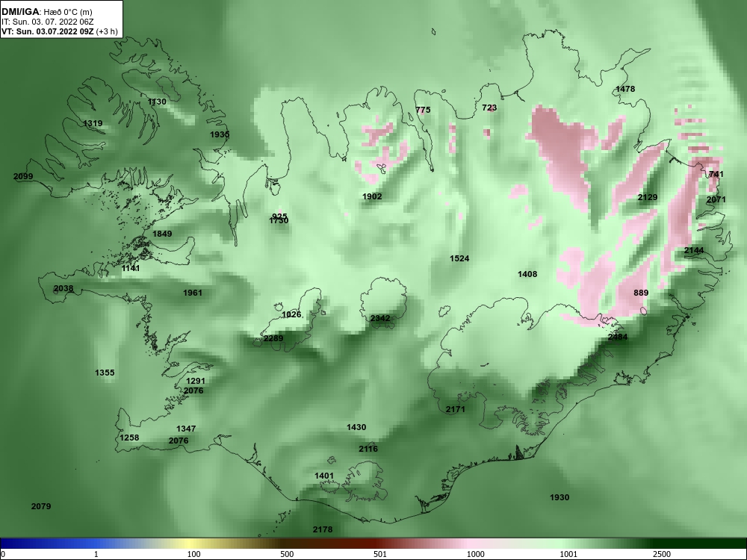Select the 2484 height label

click(x=618, y=337)
